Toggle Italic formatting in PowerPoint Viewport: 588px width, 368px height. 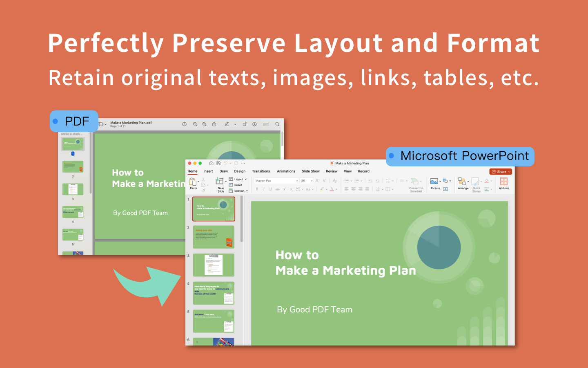(264, 189)
